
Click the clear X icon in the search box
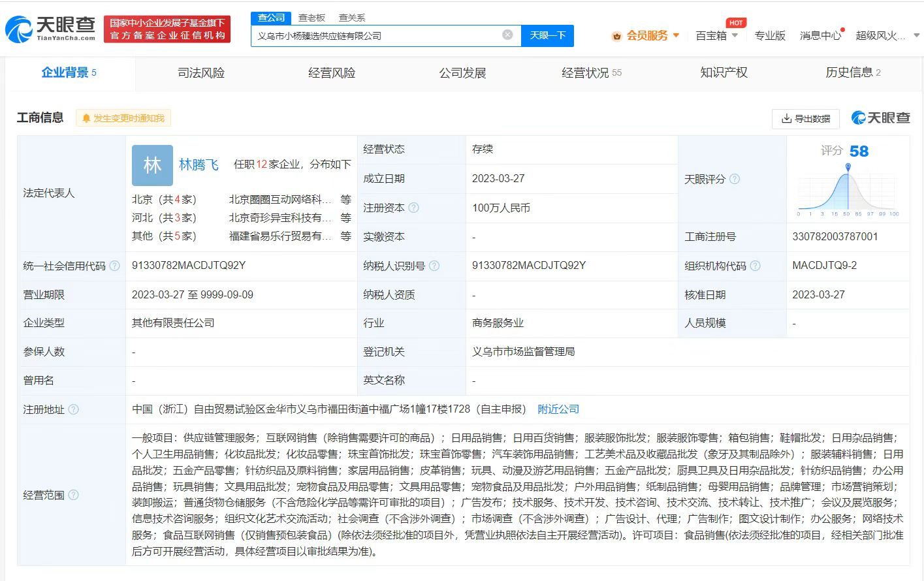507,35
